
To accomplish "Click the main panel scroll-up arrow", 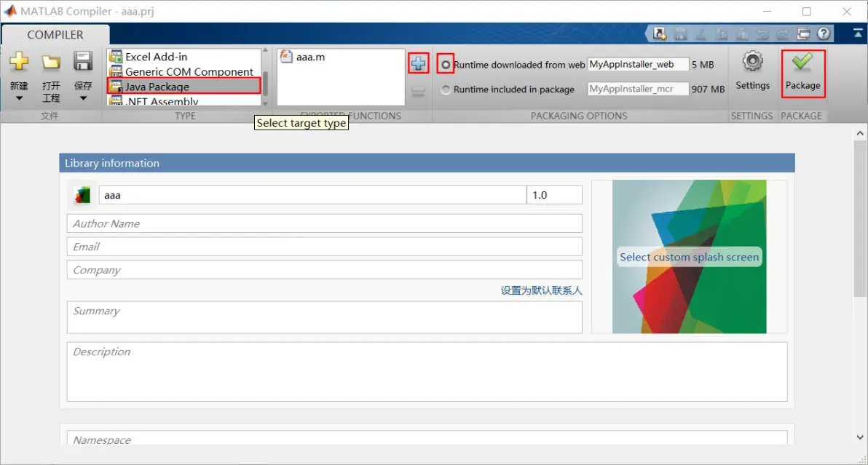I will [860, 132].
